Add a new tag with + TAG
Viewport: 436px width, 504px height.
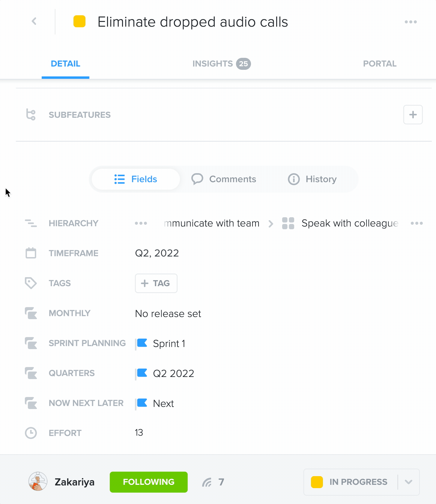click(156, 283)
